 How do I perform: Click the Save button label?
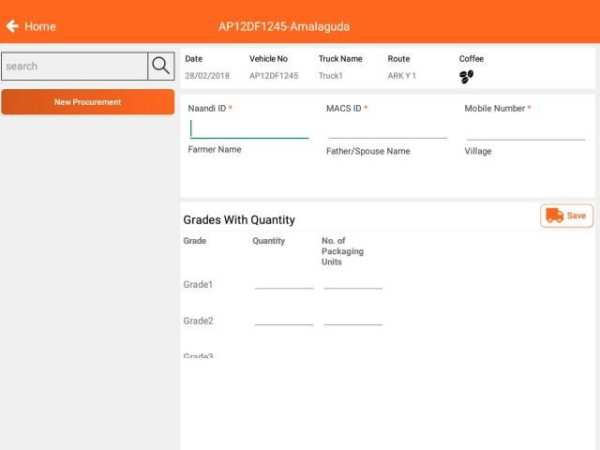click(x=576, y=216)
